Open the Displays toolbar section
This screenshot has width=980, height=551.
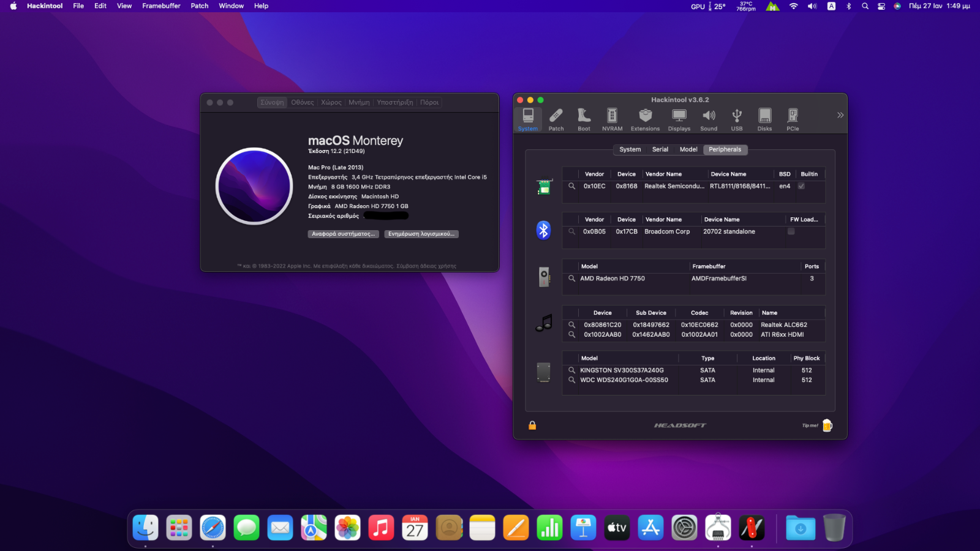coord(679,119)
